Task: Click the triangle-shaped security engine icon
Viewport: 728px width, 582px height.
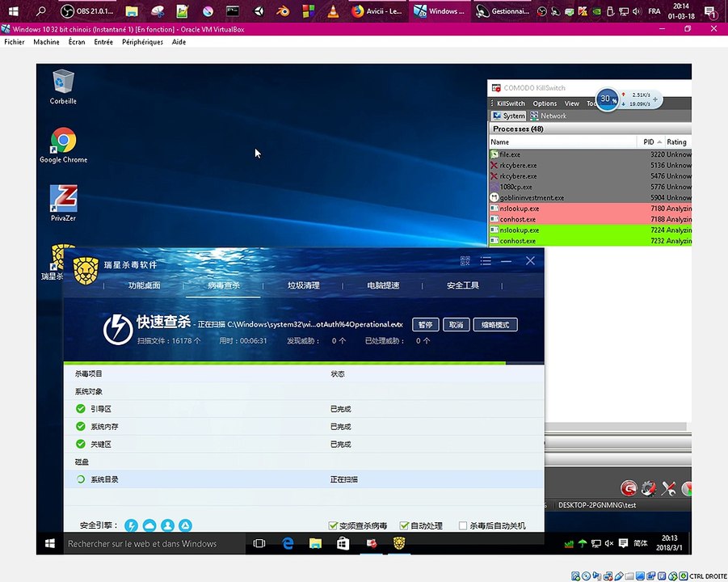Action: click(x=185, y=525)
